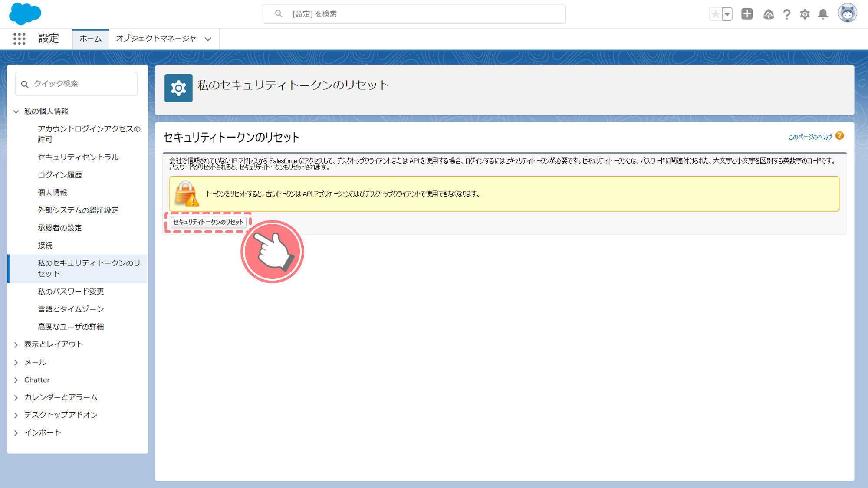Click the orange help question icon
The height and width of the screenshot is (488, 868).
840,136
